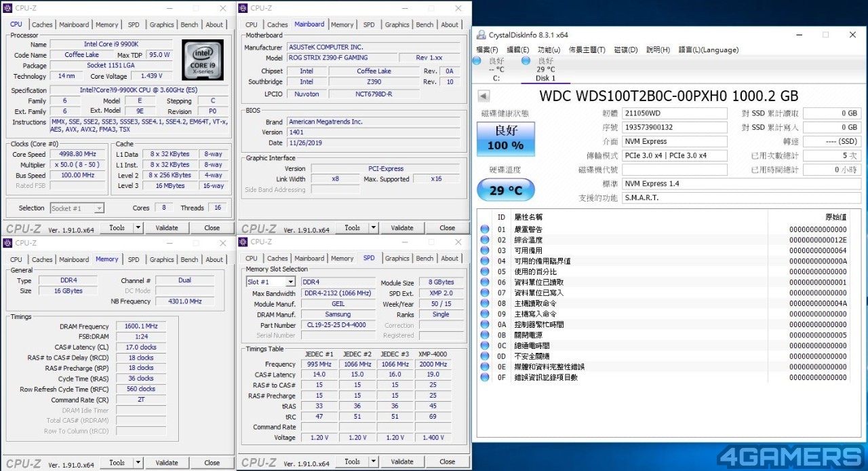Select the Disk 1 status orb
The width and height of the screenshot is (868, 471).
(x=525, y=61)
